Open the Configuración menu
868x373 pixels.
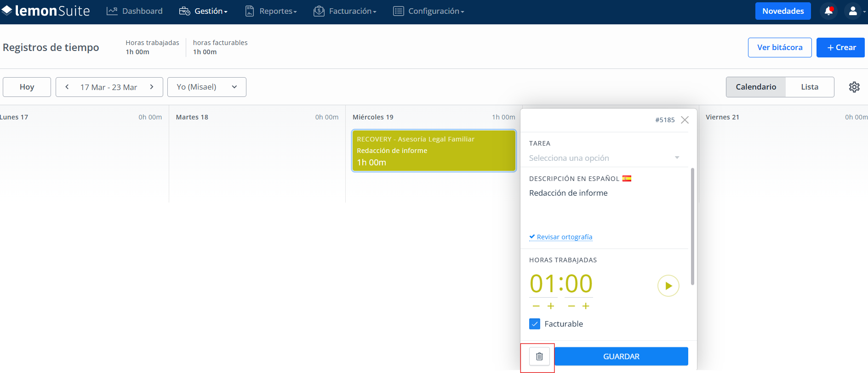[428, 11]
